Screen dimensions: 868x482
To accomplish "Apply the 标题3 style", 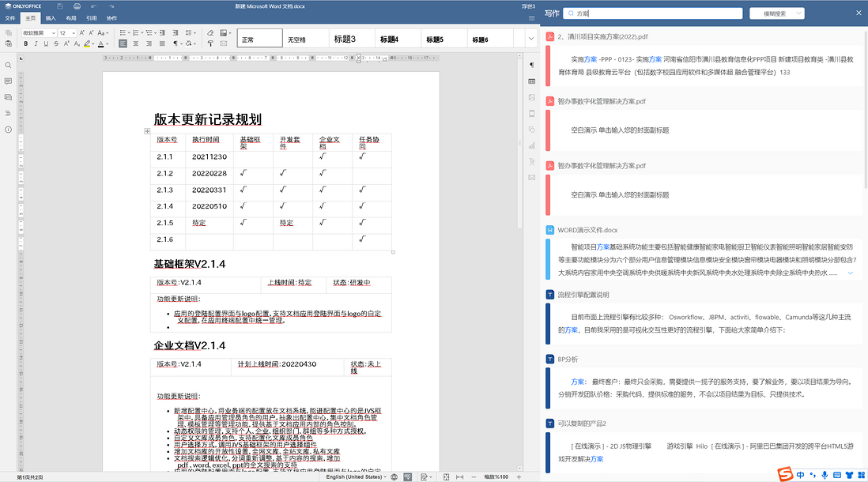I will 352,39.
